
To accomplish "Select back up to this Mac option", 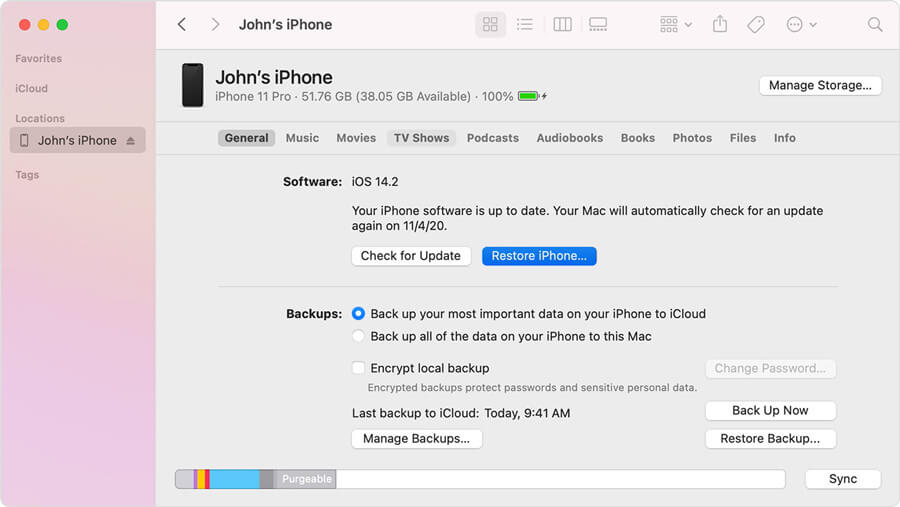I will pyautogui.click(x=359, y=337).
